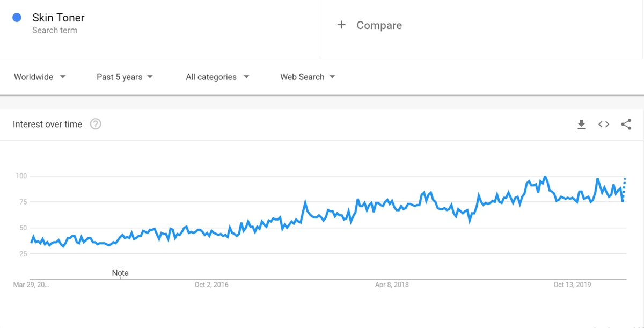Download the Interest over time data
Screen dimensions: 644x328
581,125
